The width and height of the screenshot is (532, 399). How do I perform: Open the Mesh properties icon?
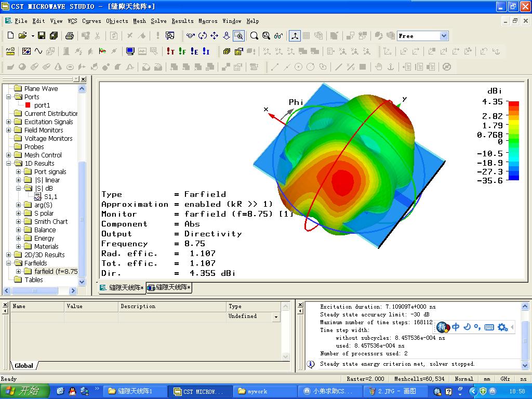coord(239,51)
